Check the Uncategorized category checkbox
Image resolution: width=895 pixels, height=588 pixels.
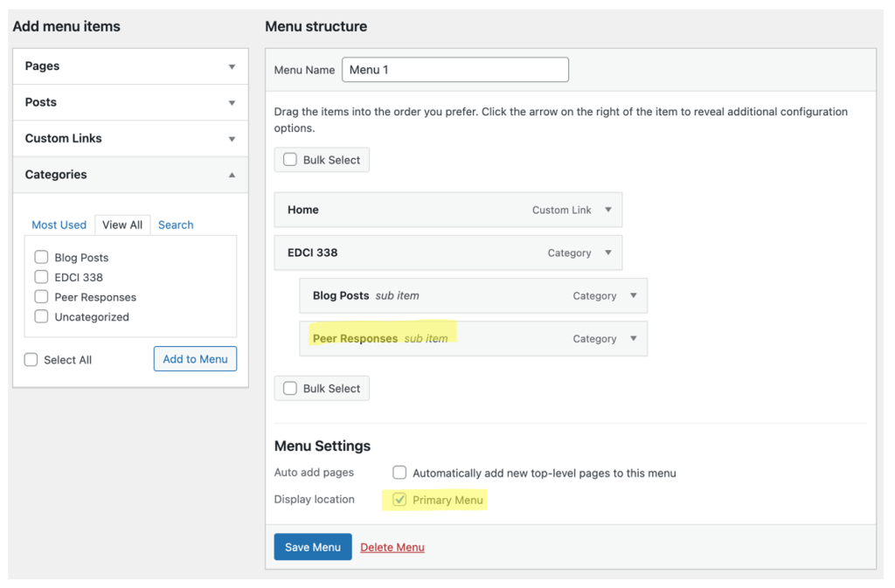click(41, 316)
